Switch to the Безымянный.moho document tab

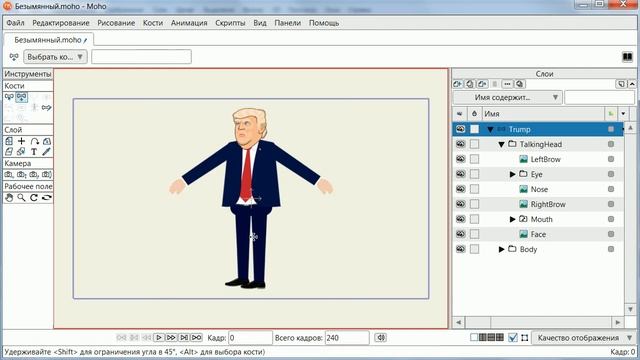click(x=49, y=40)
